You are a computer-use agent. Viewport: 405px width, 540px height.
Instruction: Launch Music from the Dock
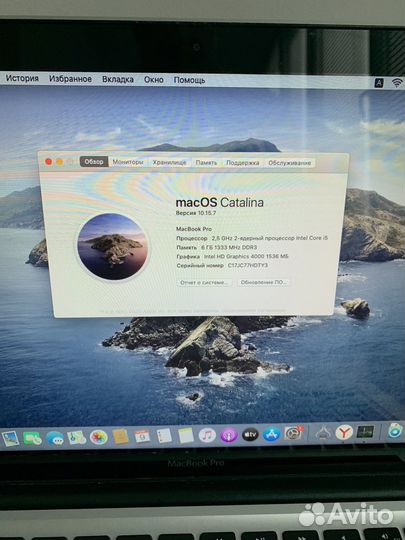207,435
